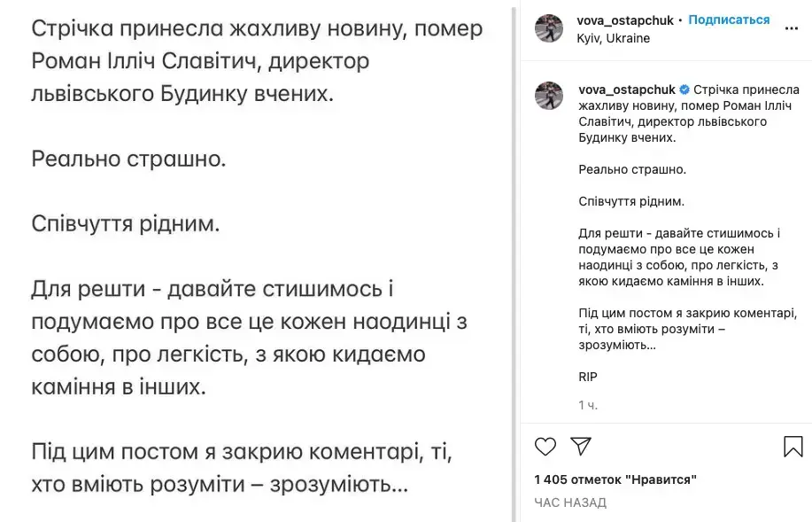Follow the account with Подписаться
The width and height of the screenshot is (812, 522).
tap(729, 19)
